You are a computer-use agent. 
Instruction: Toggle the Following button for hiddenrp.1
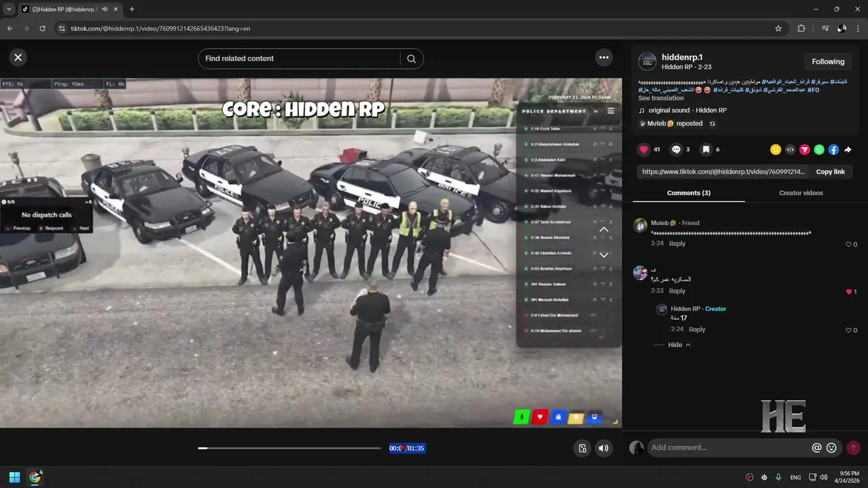pos(828,62)
